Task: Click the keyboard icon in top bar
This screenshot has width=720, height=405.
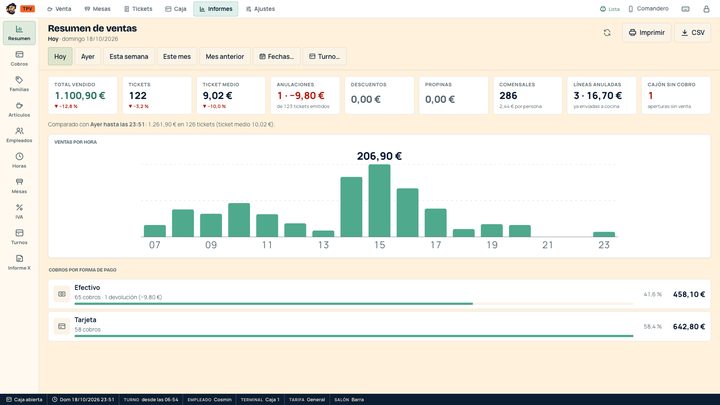Action: tap(686, 9)
